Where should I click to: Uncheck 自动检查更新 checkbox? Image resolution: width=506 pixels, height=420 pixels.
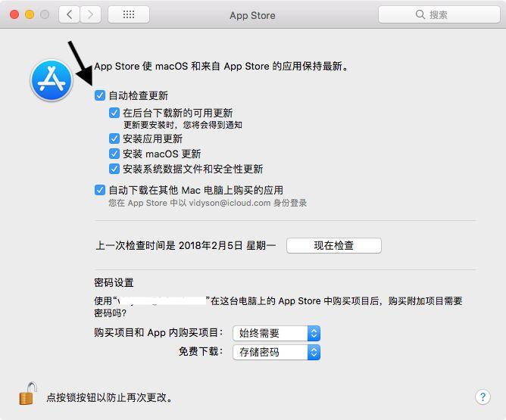[100, 95]
